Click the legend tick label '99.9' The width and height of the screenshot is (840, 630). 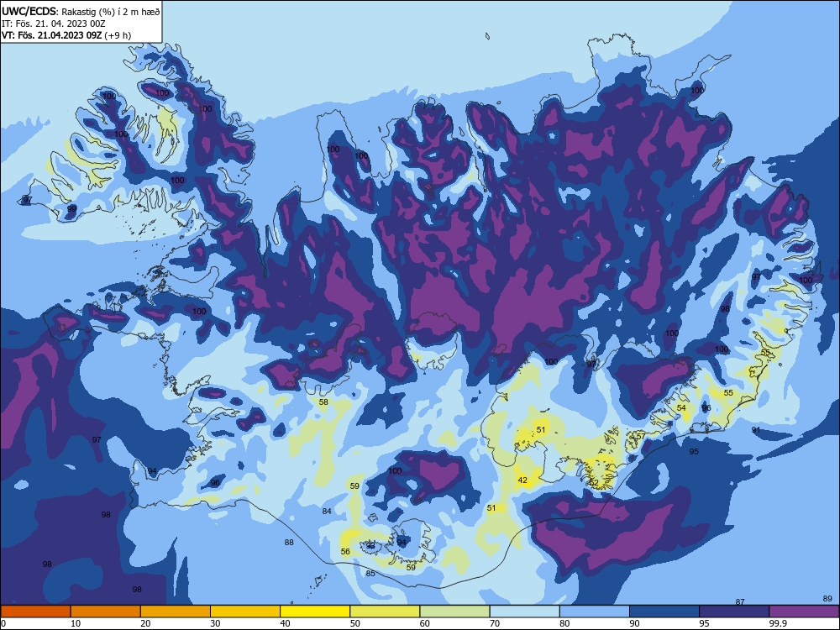[x=777, y=623]
